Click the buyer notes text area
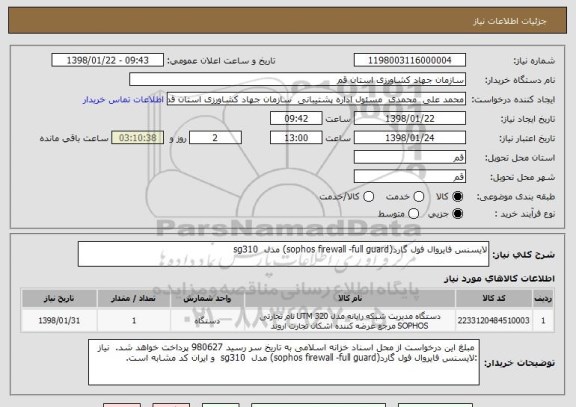This screenshot has height=407, width=576. 284,362
